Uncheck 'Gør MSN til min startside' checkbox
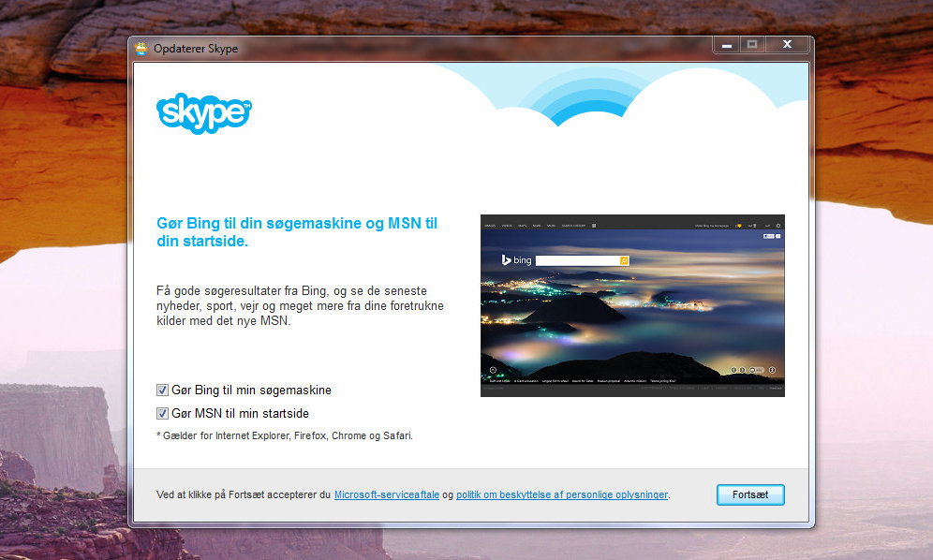This screenshot has width=933, height=560. coord(162,413)
